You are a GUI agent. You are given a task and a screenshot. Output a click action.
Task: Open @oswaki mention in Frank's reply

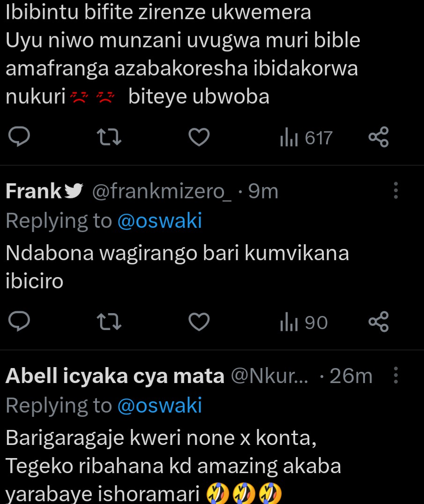coord(159,220)
